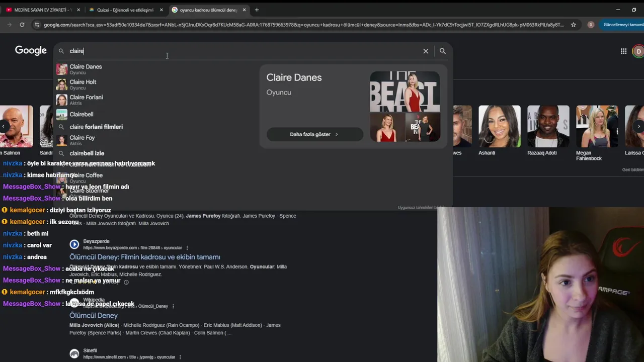Open the Google apps grid icon
This screenshot has height=362, width=644.
(623, 51)
